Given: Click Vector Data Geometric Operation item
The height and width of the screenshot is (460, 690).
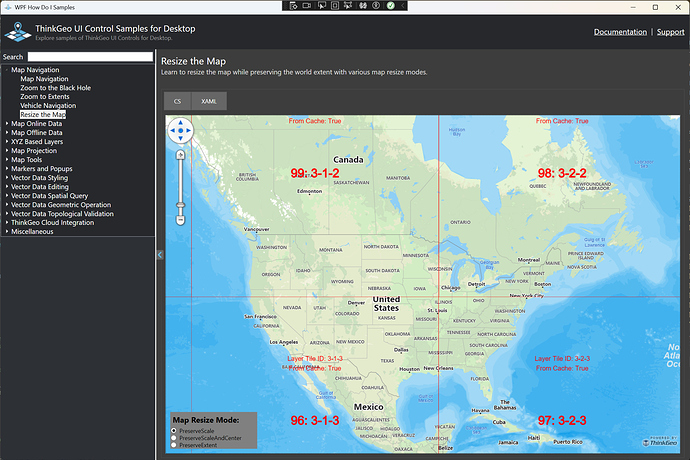Looking at the screenshot, I should [61, 205].
